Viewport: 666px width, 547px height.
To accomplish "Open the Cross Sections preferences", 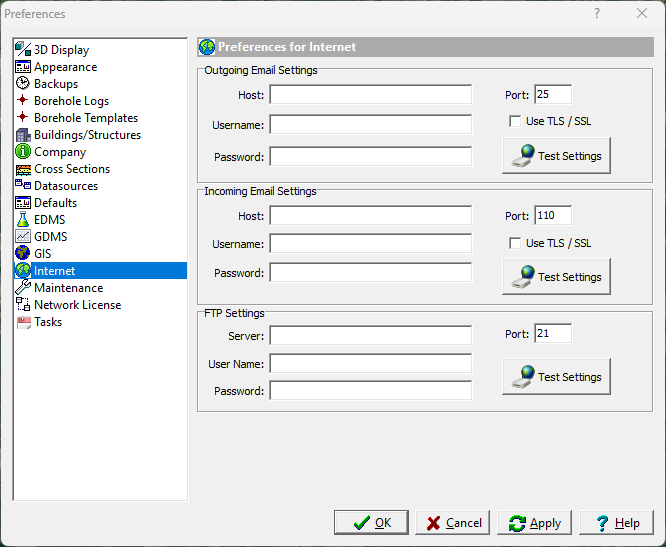I will (x=72, y=169).
